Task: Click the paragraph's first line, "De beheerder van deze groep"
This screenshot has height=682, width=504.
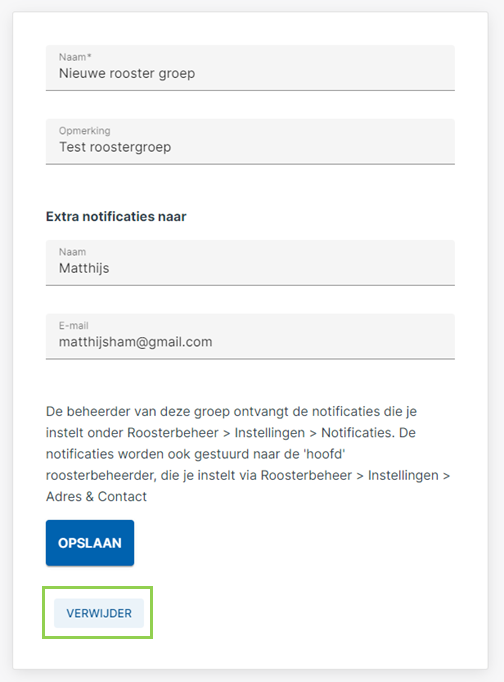Action: (138, 411)
